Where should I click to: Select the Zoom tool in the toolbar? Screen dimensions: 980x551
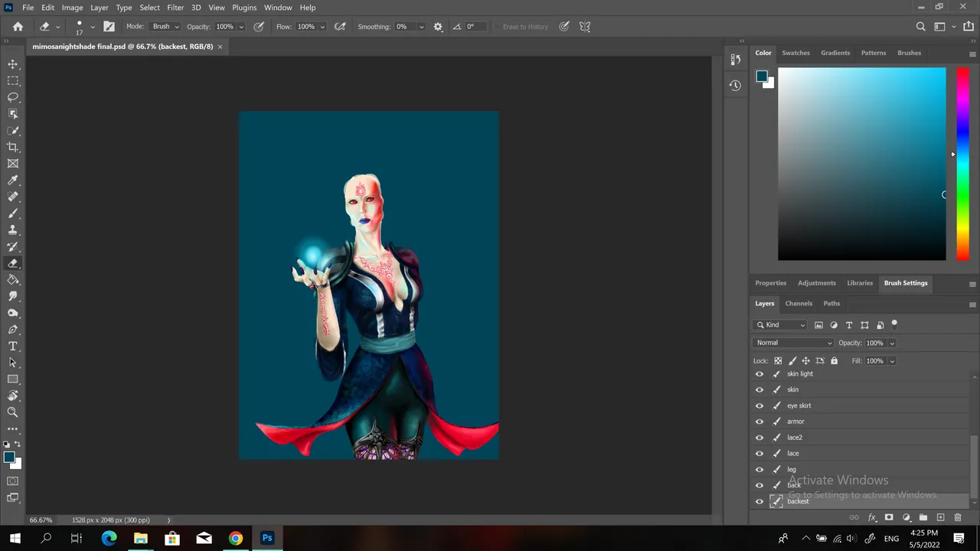click(13, 412)
